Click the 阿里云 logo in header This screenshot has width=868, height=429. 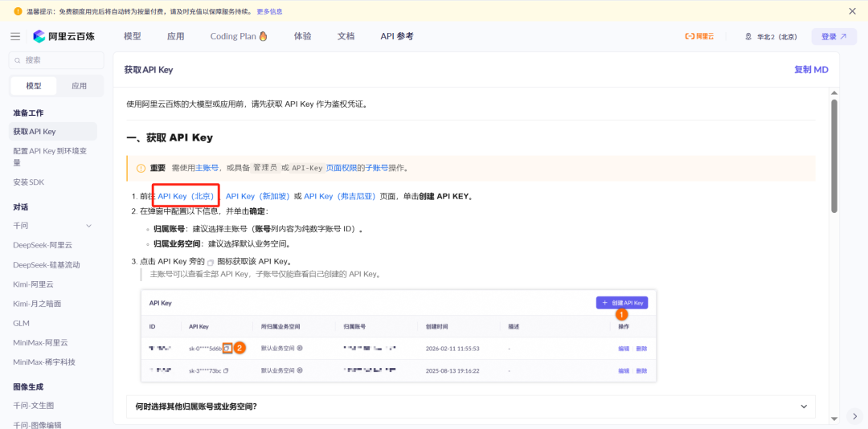700,36
